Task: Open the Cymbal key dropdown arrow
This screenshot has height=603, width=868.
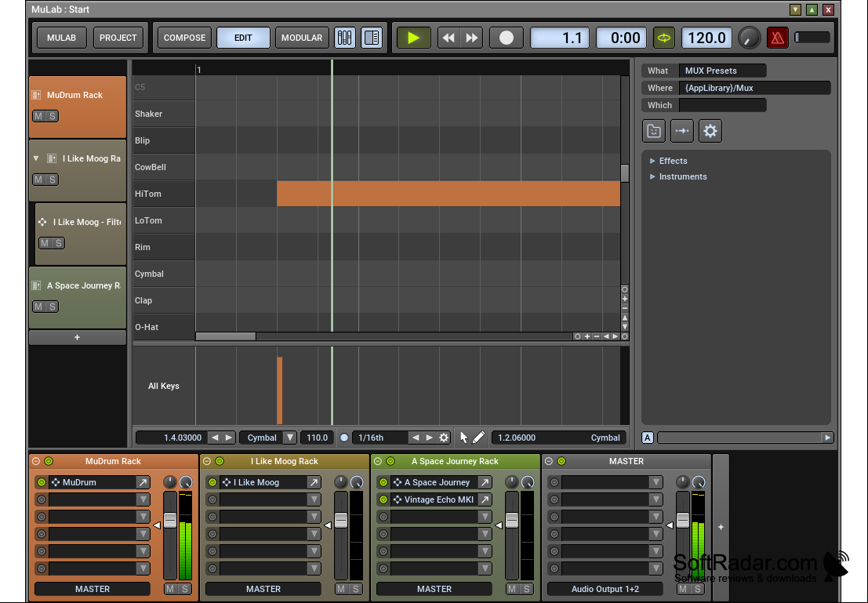Action: click(x=289, y=438)
